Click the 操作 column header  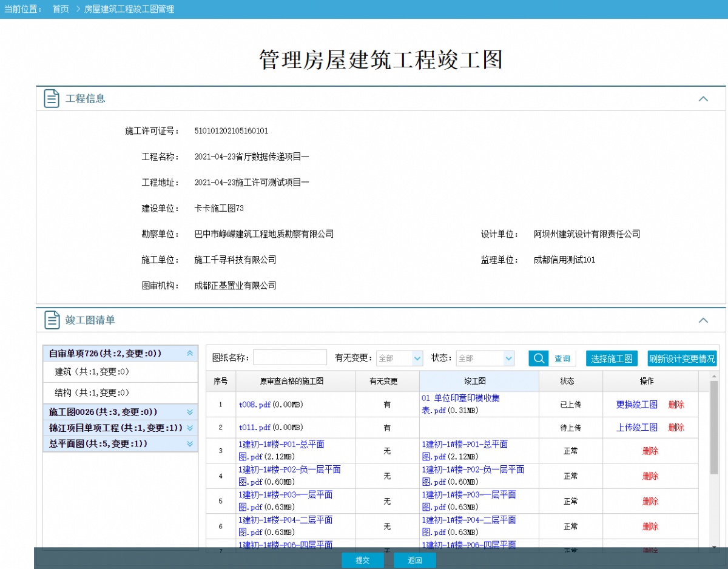coord(650,382)
